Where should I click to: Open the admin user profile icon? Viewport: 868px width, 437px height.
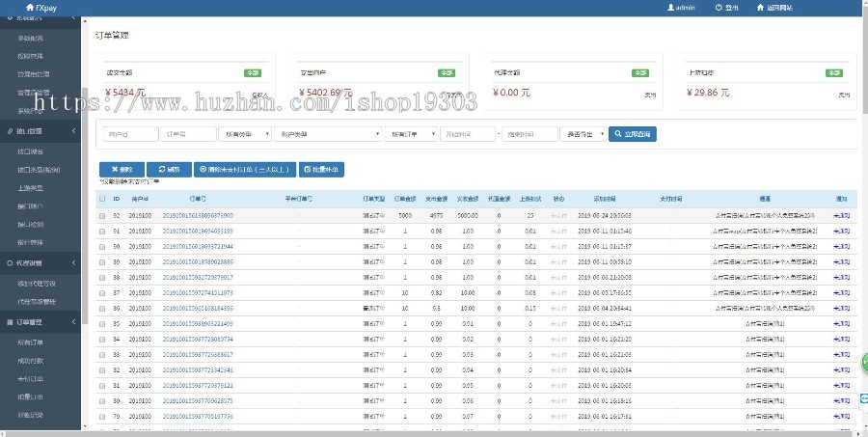pos(671,8)
